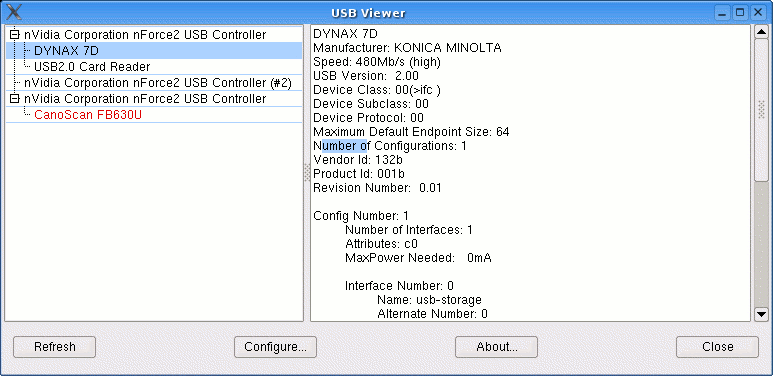Viewport: 773px width, 376px height.
Task: Click 'Config Number: 1' line
Action: point(361,216)
